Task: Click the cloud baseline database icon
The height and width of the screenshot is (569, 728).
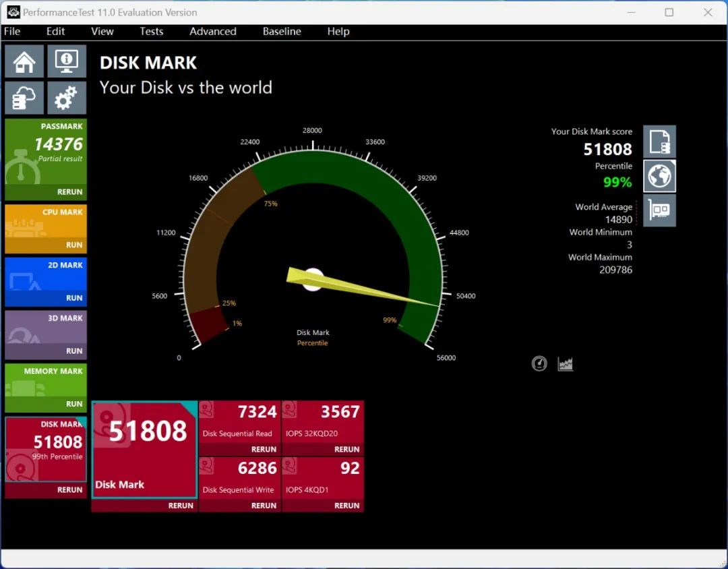Action: point(24,97)
